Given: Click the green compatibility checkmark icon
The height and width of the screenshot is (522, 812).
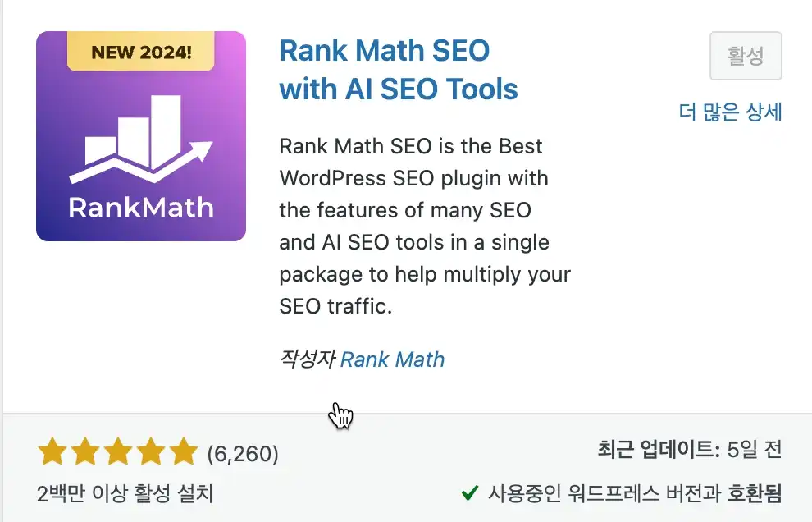Looking at the screenshot, I should pyautogui.click(x=470, y=493).
